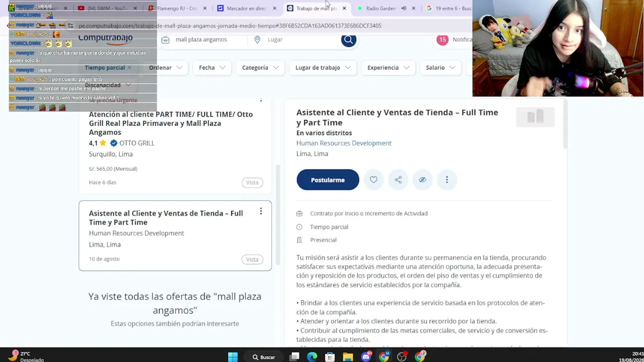Click the briefcase icon in the job search box

click(165, 40)
